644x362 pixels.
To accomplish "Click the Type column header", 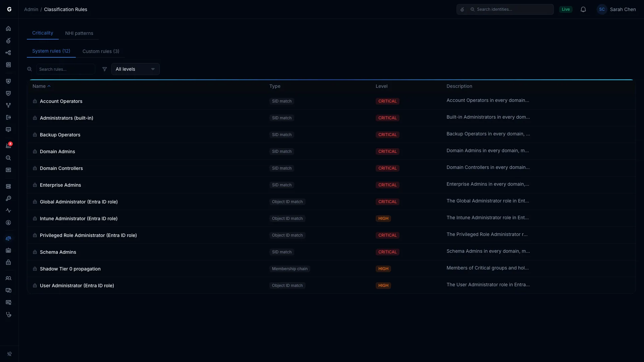I will point(275,86).
